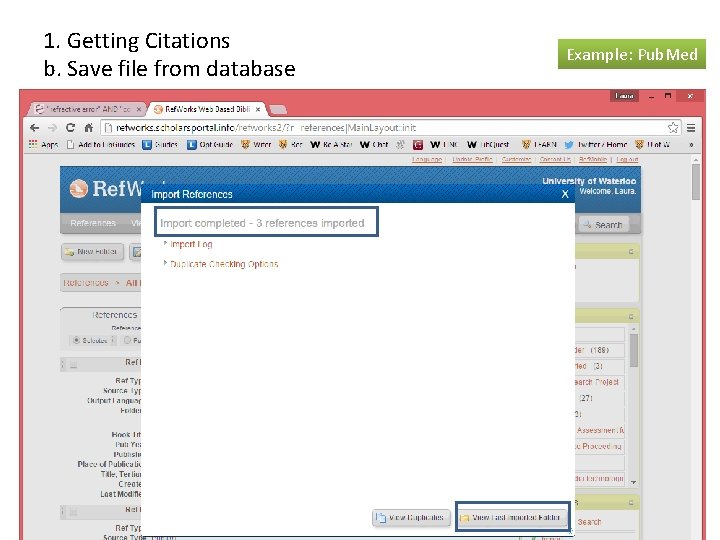Open the References menu in RefWorks
This screenshot has height=540, width=720.
93,223
